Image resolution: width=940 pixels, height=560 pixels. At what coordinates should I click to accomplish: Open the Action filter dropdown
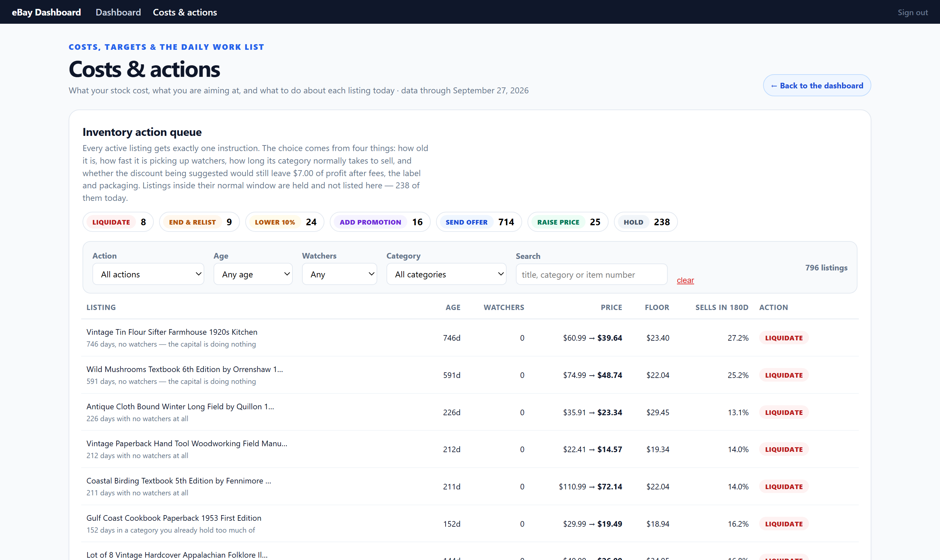click(148, 274)
